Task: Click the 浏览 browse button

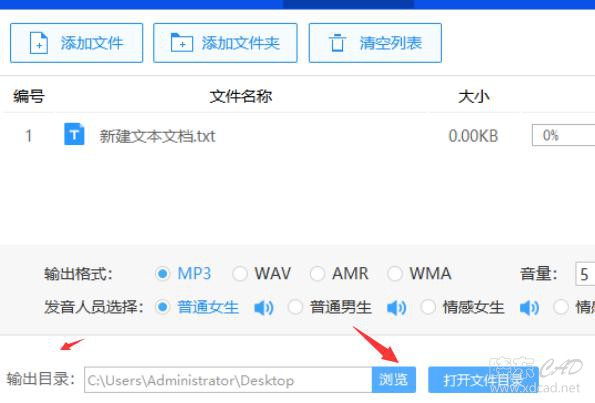Action: (x=394, y=379)
